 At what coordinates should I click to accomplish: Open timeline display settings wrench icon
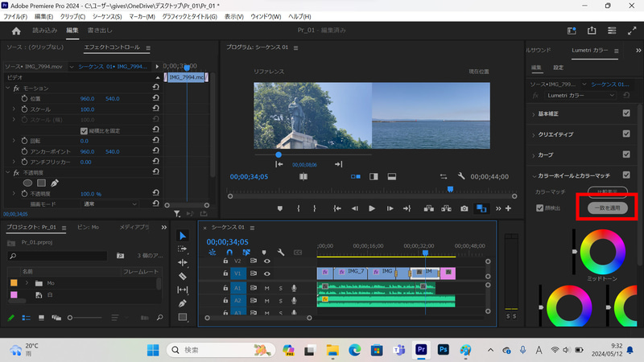(281, 253)
